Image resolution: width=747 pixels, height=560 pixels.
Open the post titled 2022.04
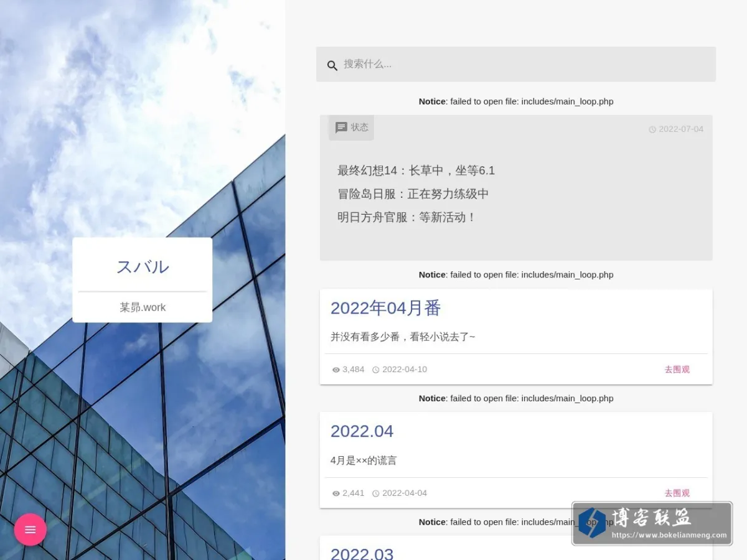click(362, 431)
